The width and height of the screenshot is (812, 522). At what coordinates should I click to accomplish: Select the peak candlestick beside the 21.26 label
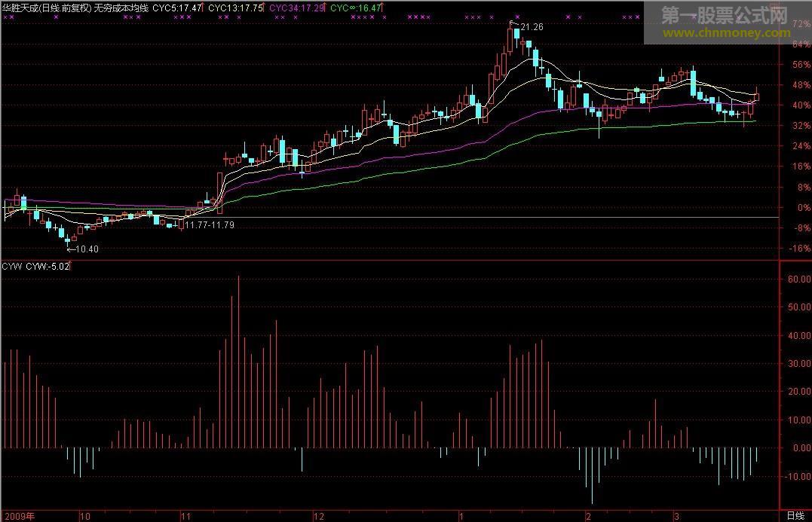tap(510, 39)
